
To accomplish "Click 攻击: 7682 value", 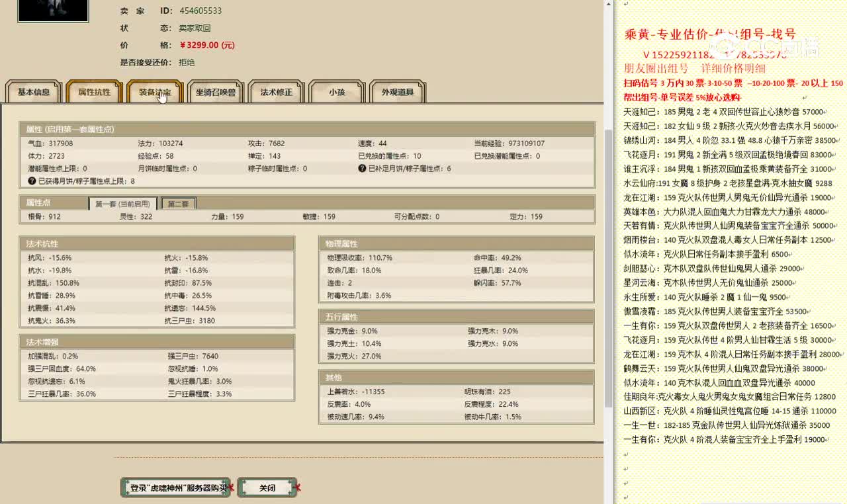I will pos(266,143).
